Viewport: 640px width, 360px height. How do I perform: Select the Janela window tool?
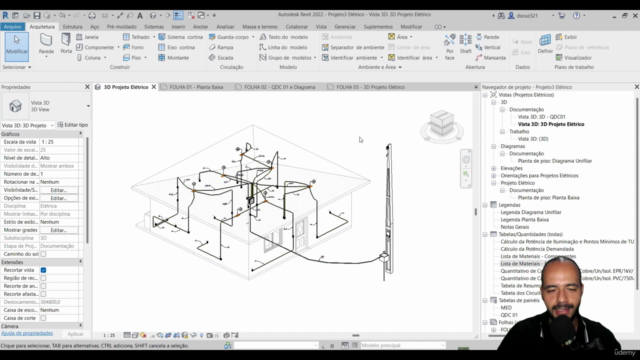pyautogui.click(x=87, y=37)
